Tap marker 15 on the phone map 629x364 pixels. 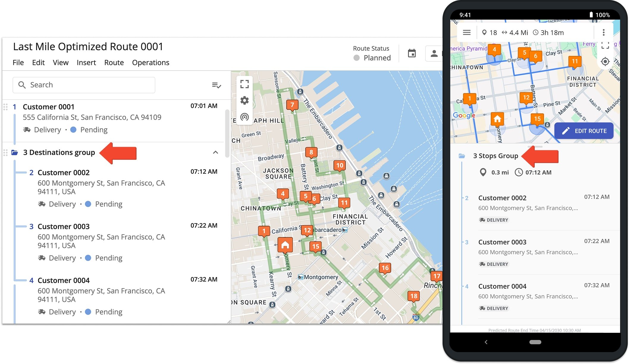pyautogui.click(x=537, y=119)
